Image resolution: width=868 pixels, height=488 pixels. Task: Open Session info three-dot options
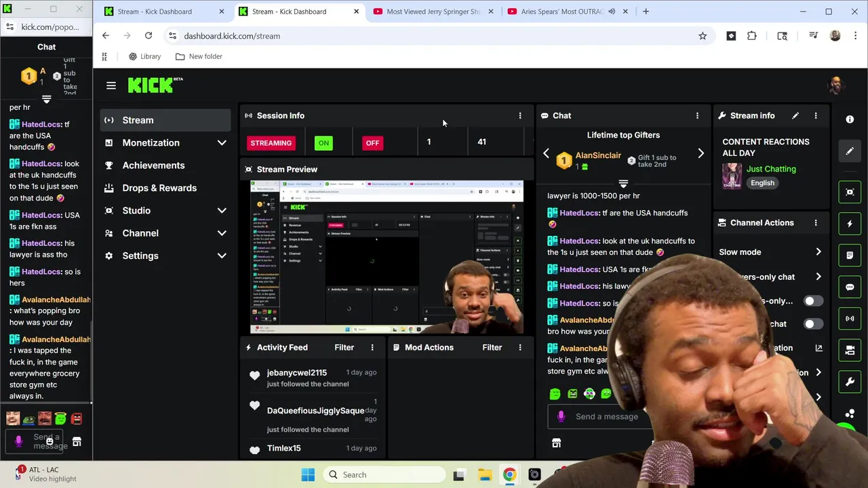pyautogui.click(x=520, y=116)
